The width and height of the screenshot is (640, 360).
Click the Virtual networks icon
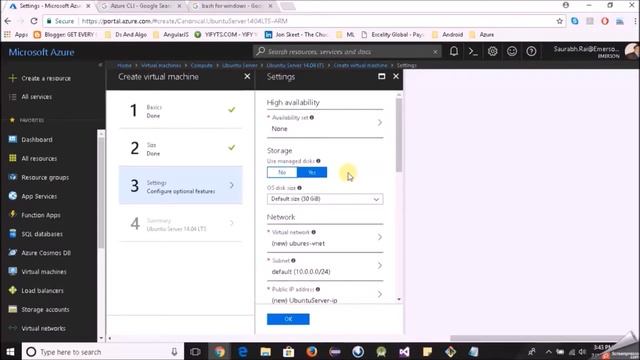click(13, 328)
